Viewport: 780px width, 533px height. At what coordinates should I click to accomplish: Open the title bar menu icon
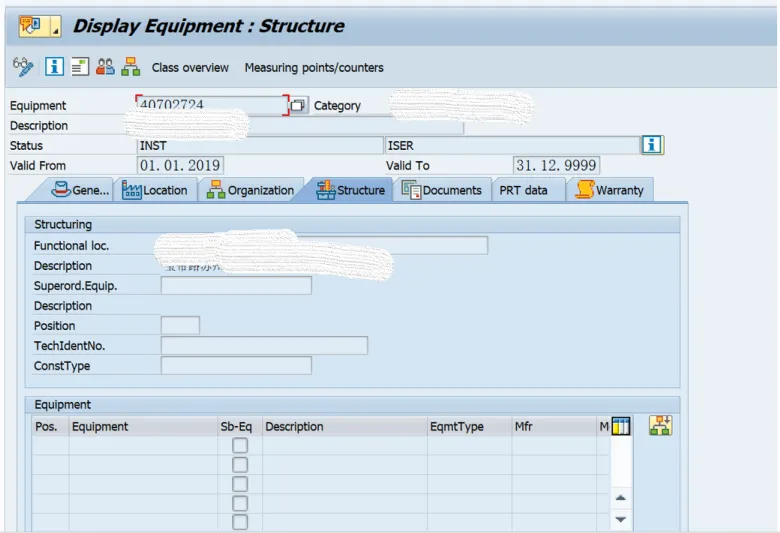[x=39, y=26]
